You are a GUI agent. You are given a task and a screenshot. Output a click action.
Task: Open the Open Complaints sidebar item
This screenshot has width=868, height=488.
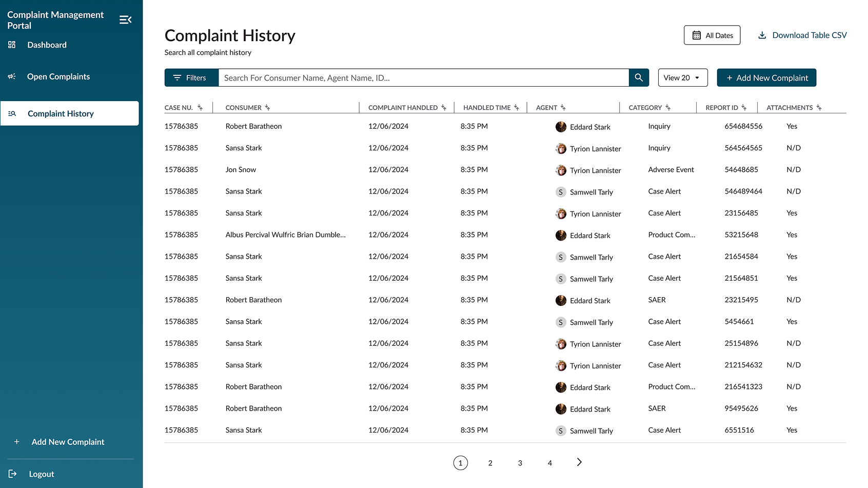coord(58,77)
